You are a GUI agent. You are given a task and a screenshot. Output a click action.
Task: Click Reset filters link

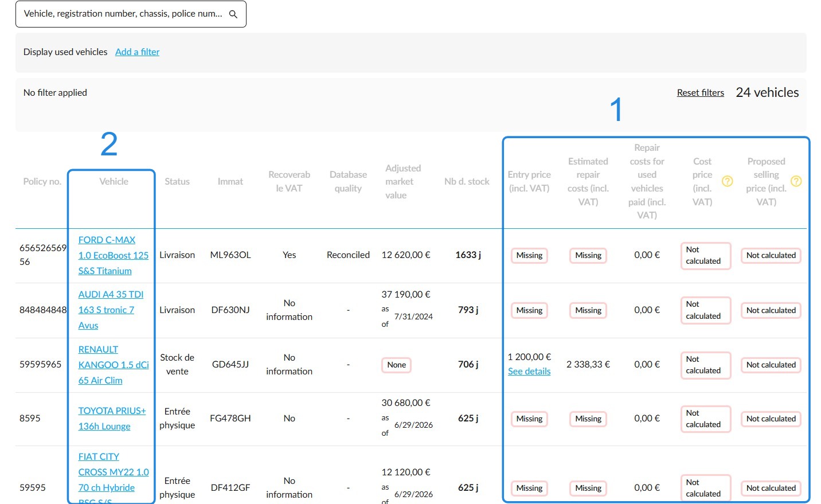pyautogui.click(x=700, y=92)
